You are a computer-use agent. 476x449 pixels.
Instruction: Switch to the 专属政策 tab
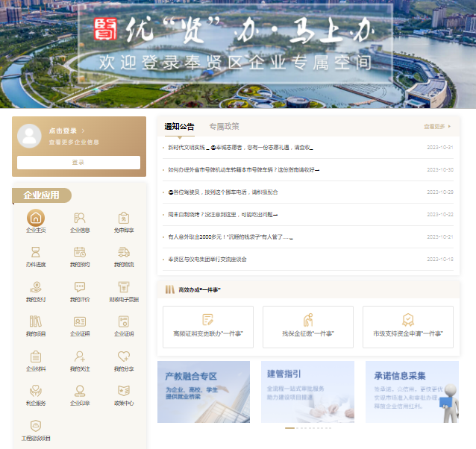225,127
